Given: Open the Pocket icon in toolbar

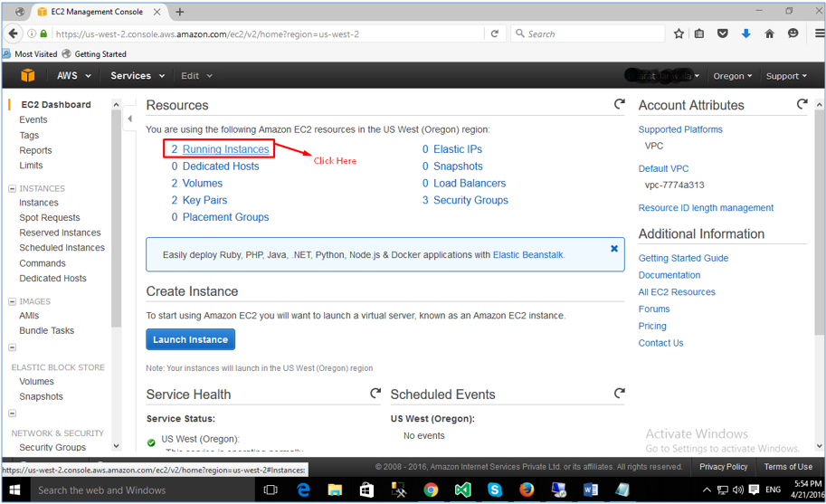Looking at the screenshot, I should 723,33.
